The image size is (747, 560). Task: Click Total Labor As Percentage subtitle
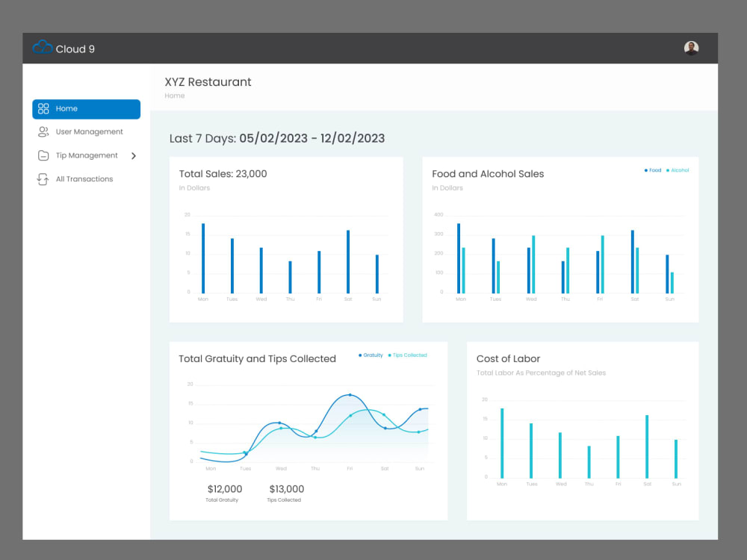click(x=541, y=373)
